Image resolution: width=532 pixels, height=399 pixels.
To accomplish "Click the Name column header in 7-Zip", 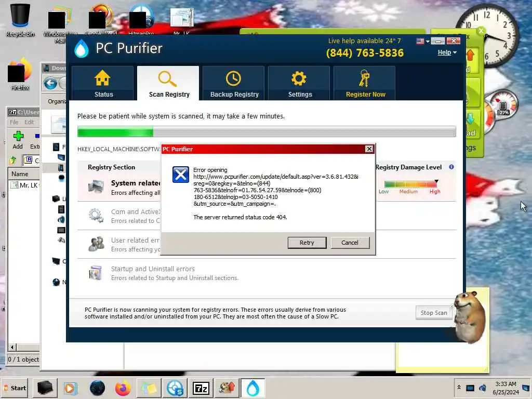I will coord(24,174).
